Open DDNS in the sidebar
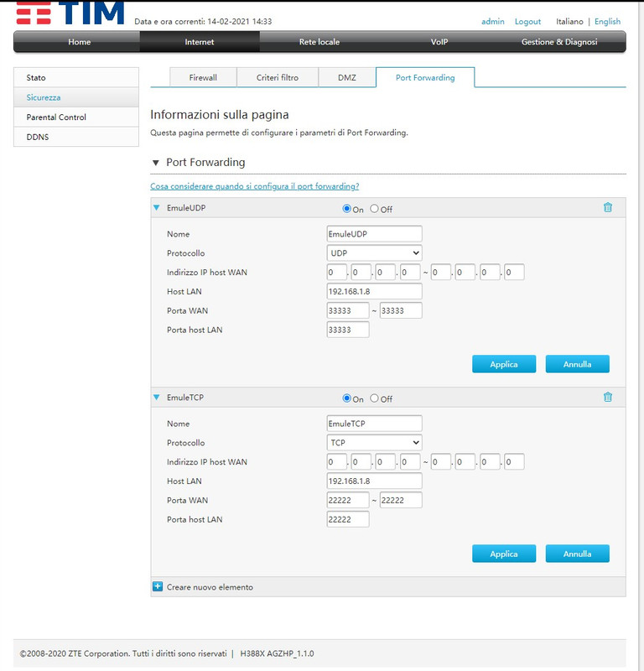Image resolution: width=644 pixels, height=671 pixels. (x=76, y=137)
